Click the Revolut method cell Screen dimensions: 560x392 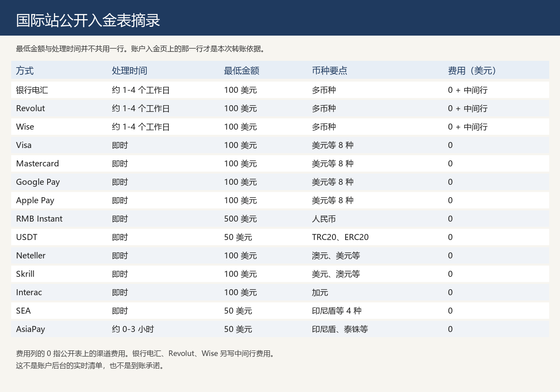click(30, 108)
